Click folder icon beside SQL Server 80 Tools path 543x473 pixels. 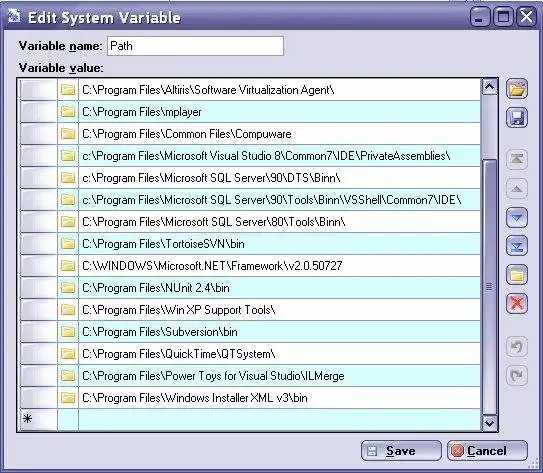coord(68,222)
